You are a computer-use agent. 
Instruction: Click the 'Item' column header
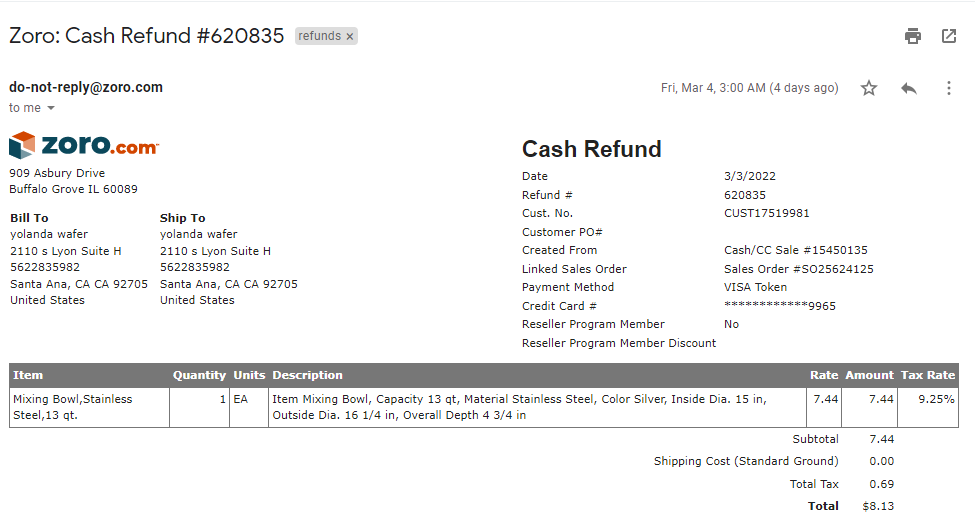(28, 375)
